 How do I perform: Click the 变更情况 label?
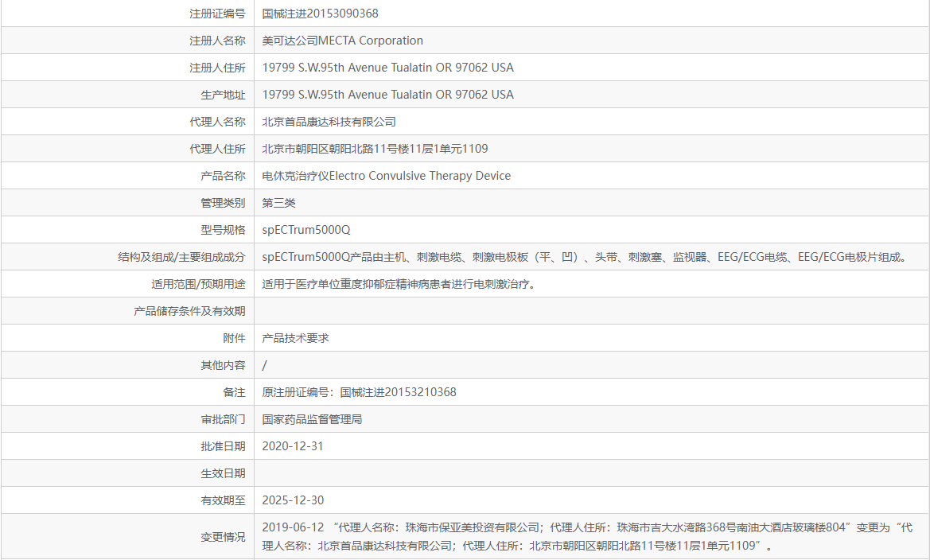tap(223, 537)
